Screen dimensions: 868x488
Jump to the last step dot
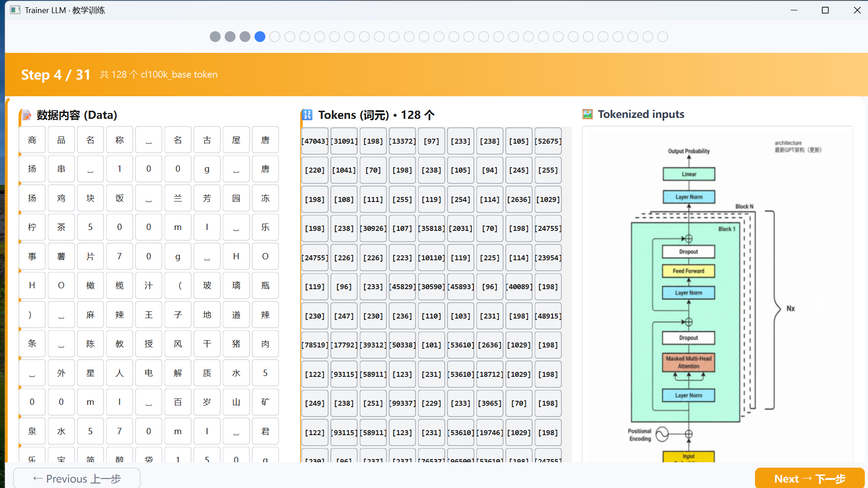(x=663, y=37)
